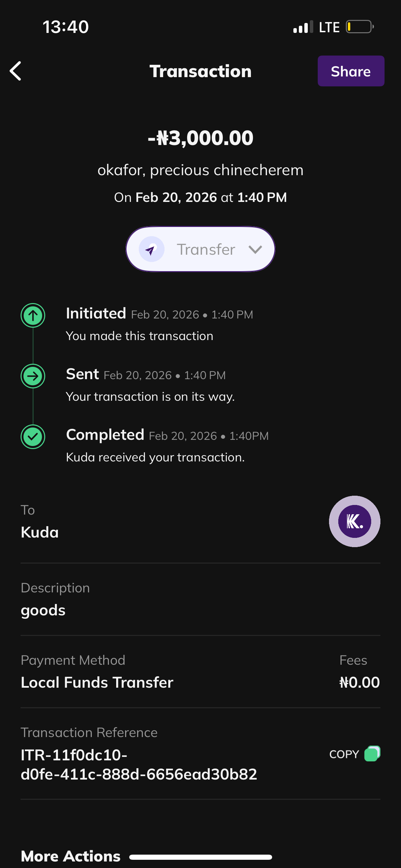Tap recipient name okafor, precious chinecherem
Image resolution: width=401 pixels, height=868 pixels.
point(200,170)
